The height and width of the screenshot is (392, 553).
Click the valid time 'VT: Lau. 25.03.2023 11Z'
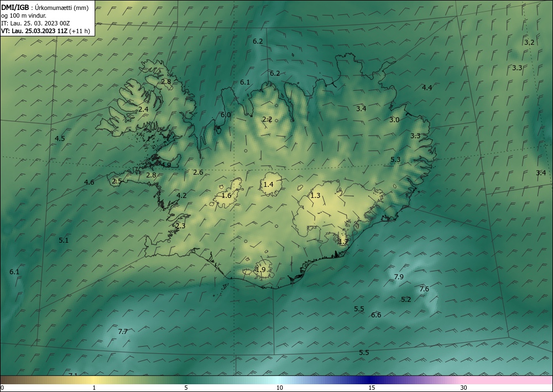34,31
